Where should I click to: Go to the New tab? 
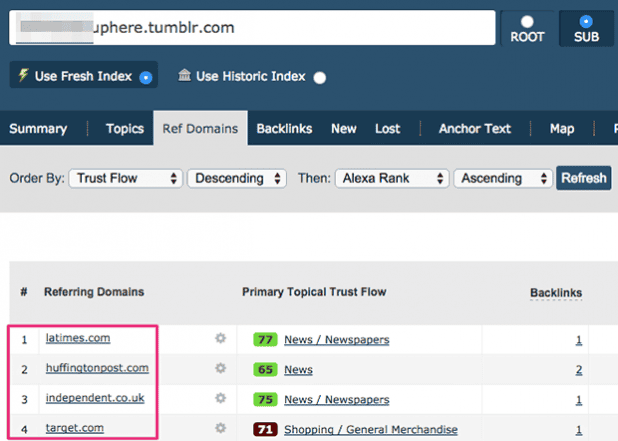coord(344,129)
